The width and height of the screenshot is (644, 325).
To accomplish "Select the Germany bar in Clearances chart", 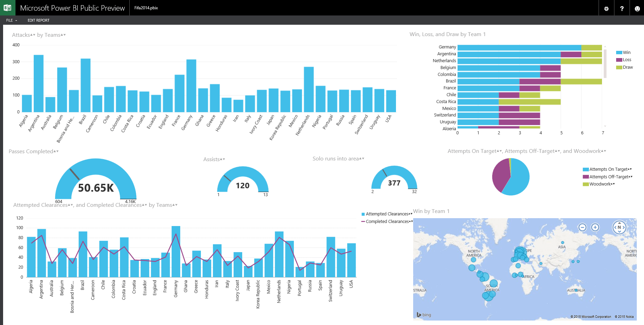I will pyautogui.click(x=176, y=251).
